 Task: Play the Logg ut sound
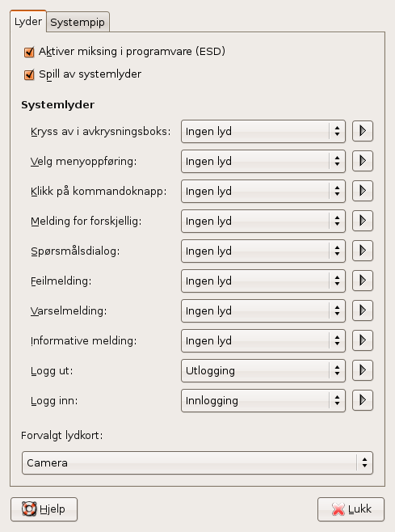coord(363,370)
